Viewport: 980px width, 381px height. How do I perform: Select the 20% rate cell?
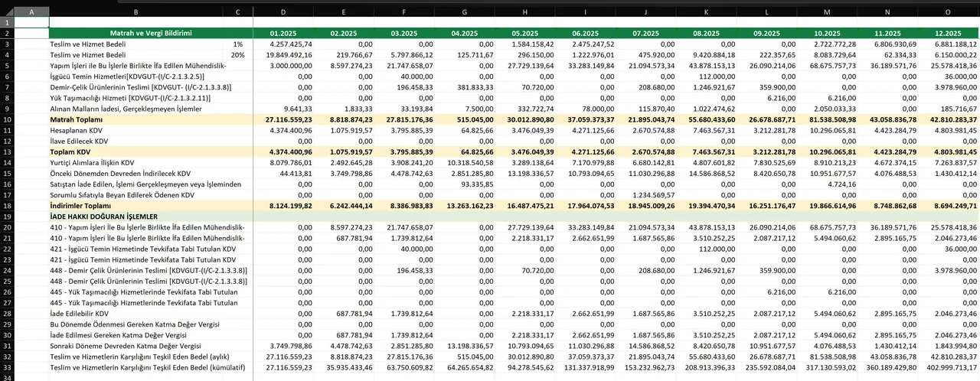[x=238, y=55]
